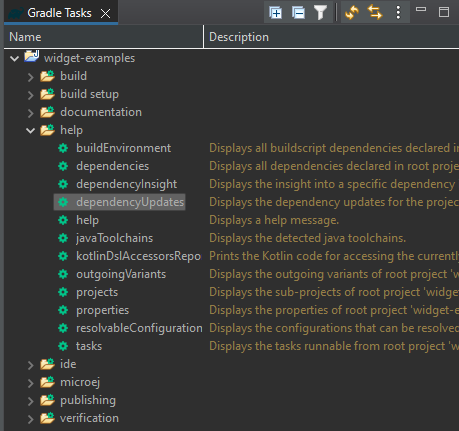The width and height of the screenshot is (459, 431).
Task: Click the widget-examples project folder icon
Action: 32,56
